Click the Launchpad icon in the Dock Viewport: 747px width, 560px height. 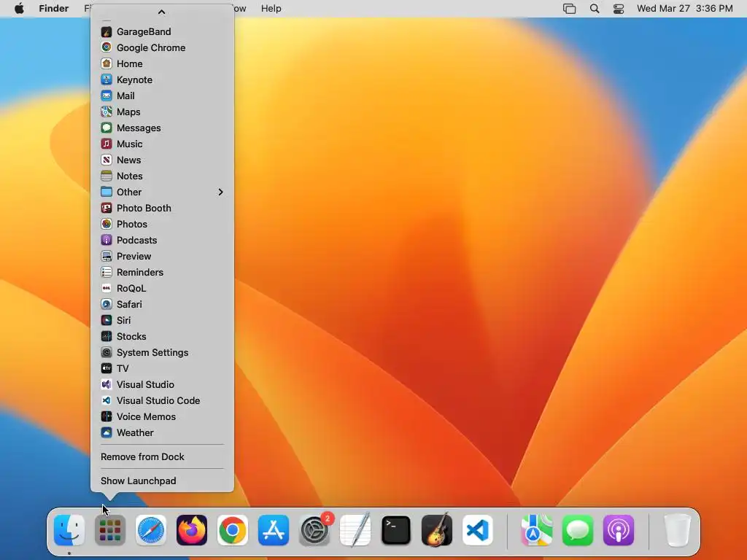point(110,530)
